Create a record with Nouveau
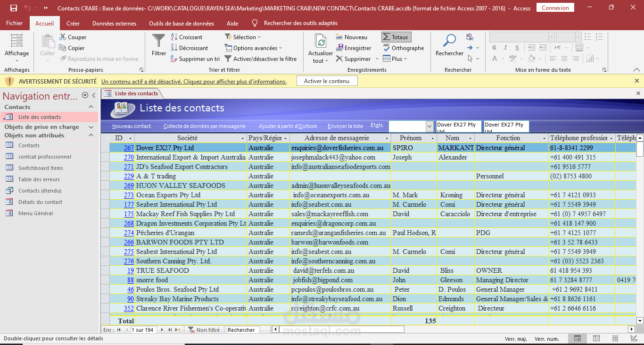644x345 pixels. coord(352,37)
